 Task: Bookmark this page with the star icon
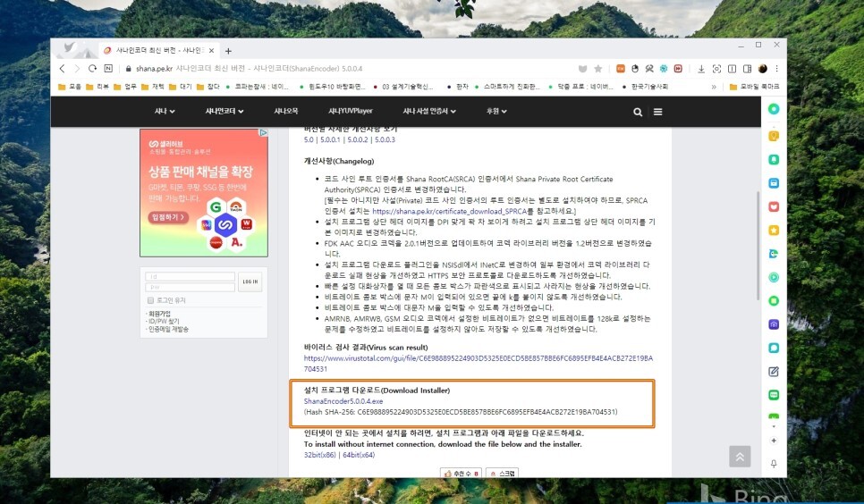pyautogui.click(x=597, y=69)
